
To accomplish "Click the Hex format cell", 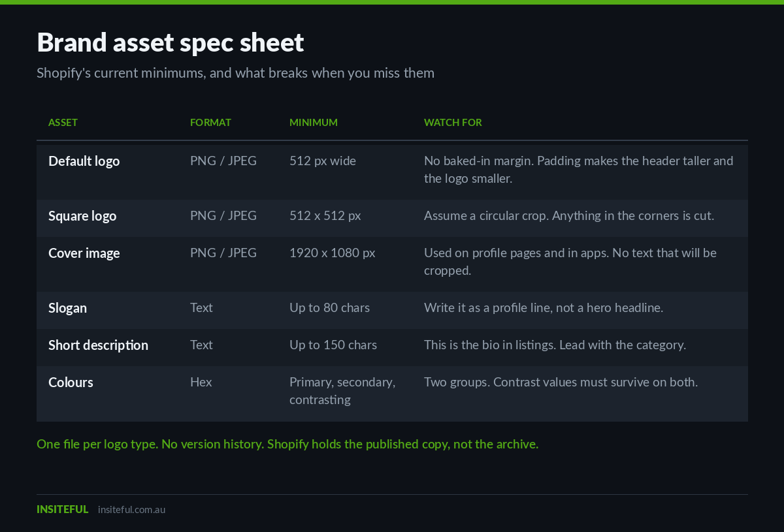I will click(x=201, y=382).
